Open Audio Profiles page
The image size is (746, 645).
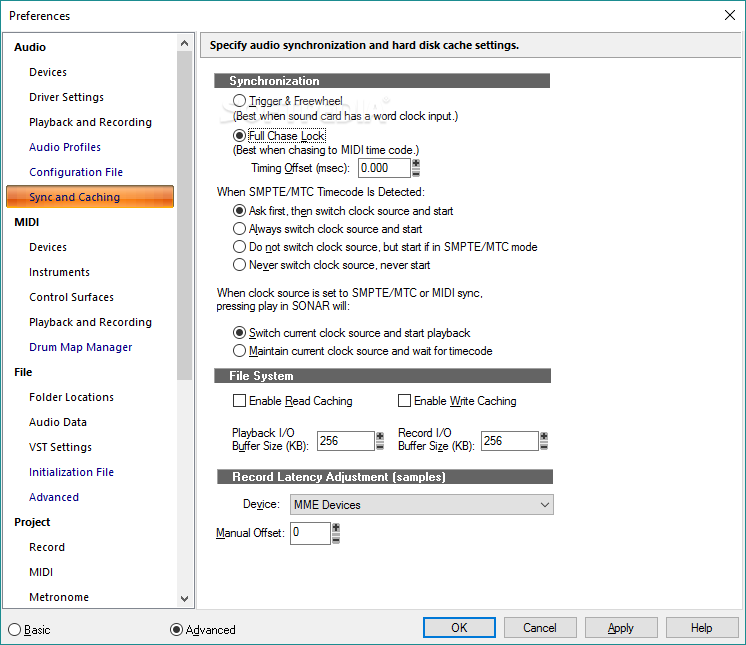[65, 147]
